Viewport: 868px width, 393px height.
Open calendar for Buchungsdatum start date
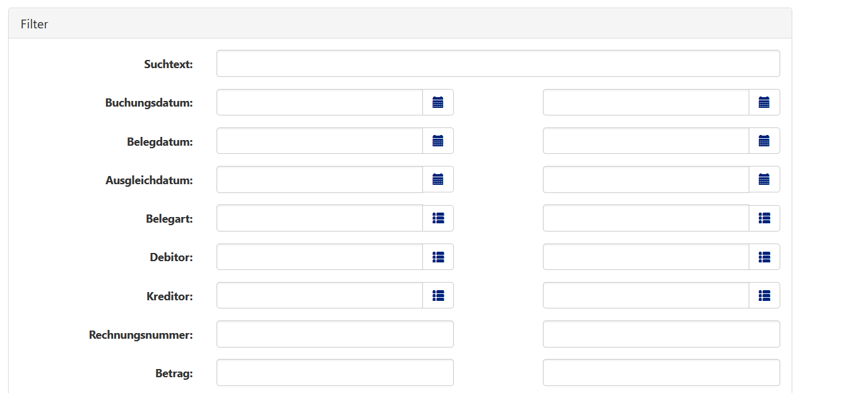[x=438, y=102]
